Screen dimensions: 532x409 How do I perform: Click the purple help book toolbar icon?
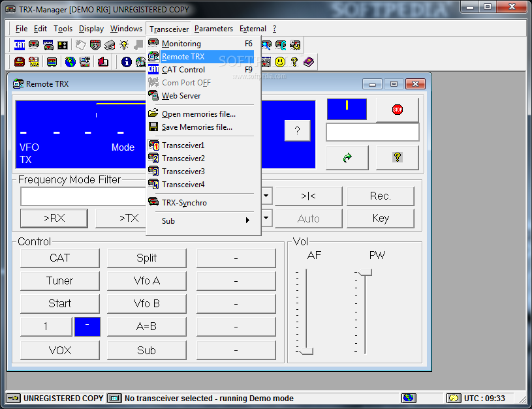[x=308, y=62]
